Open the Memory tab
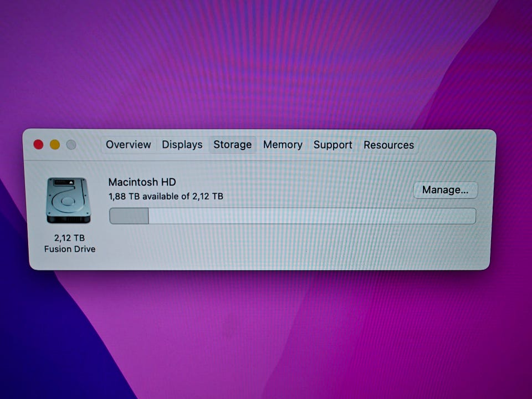This screenshot has height=399, width=532. click(283, 145)
